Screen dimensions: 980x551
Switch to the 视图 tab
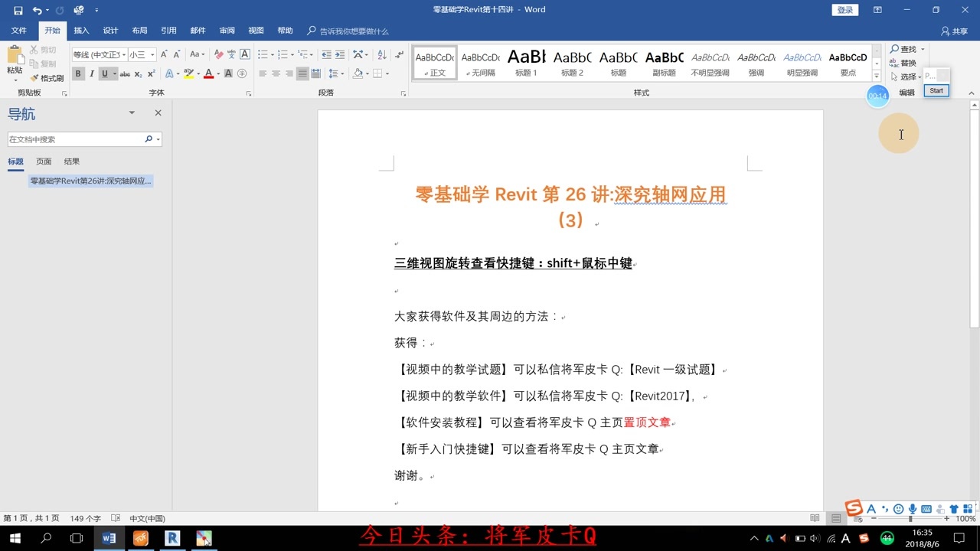(x=256, y=31)
